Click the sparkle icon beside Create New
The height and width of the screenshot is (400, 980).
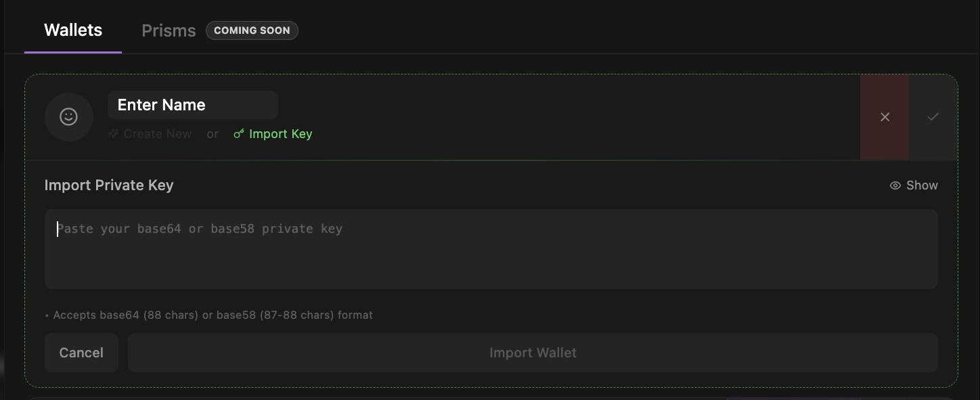click(113, 133)
